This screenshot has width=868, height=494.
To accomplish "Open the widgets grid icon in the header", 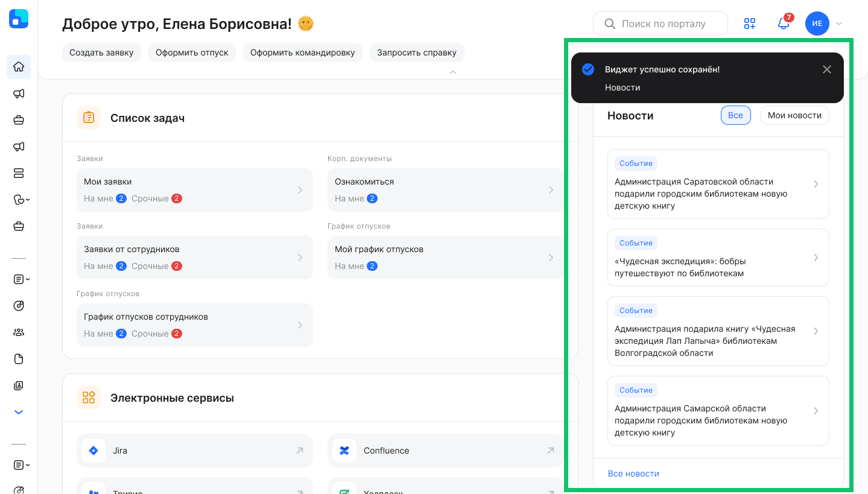I will [x=750, y=24].
